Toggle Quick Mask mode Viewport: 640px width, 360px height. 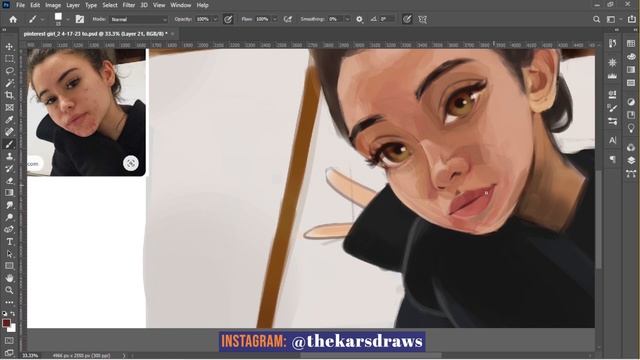click(9, 340)
